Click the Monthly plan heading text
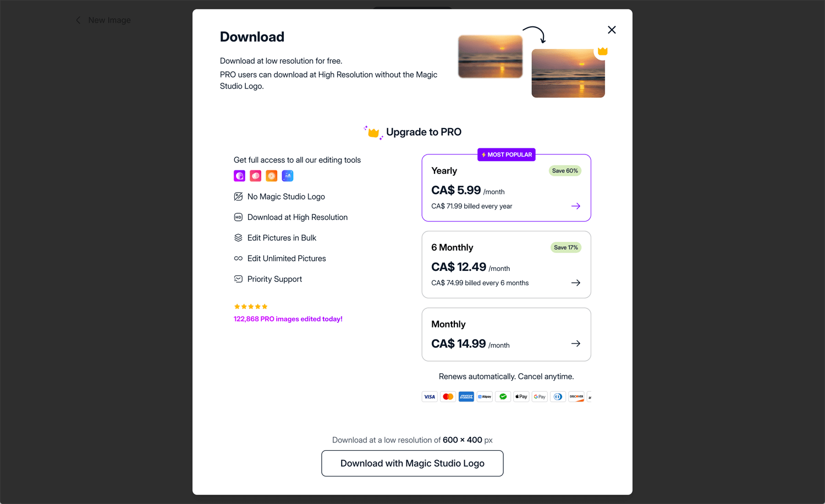This screenshot has width=825, height=504. 448,324
